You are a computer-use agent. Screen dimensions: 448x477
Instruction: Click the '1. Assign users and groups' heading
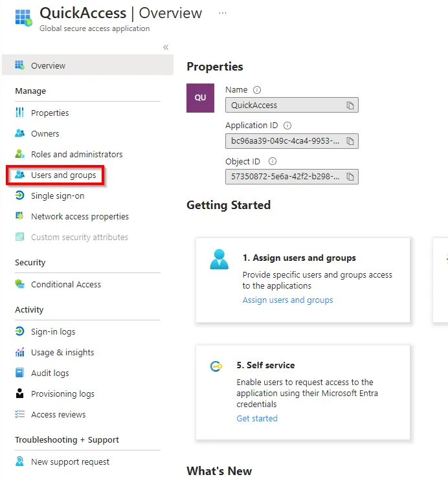pos(299,258)
